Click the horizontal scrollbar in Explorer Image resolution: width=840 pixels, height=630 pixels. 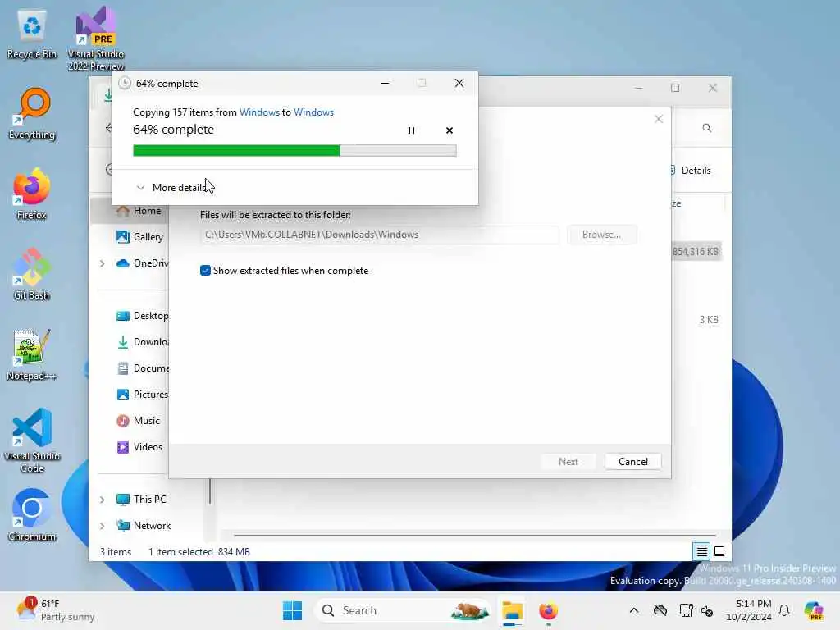pos(475,535)
